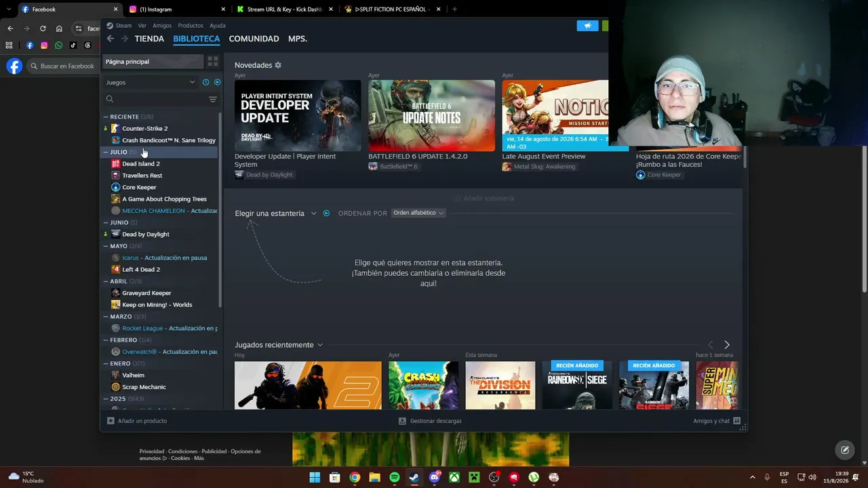868x488 pixels.
Task: Switch library to grid collections view
Action: 213,62
